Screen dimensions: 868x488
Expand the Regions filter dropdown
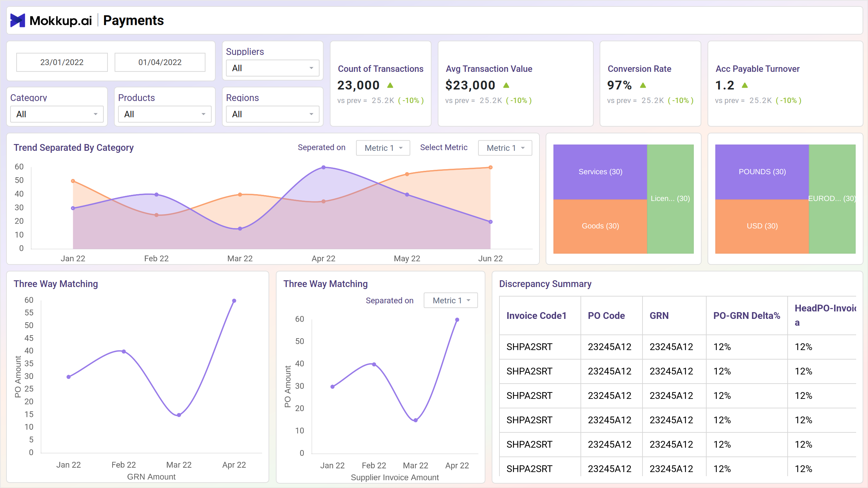coord(273,114)
